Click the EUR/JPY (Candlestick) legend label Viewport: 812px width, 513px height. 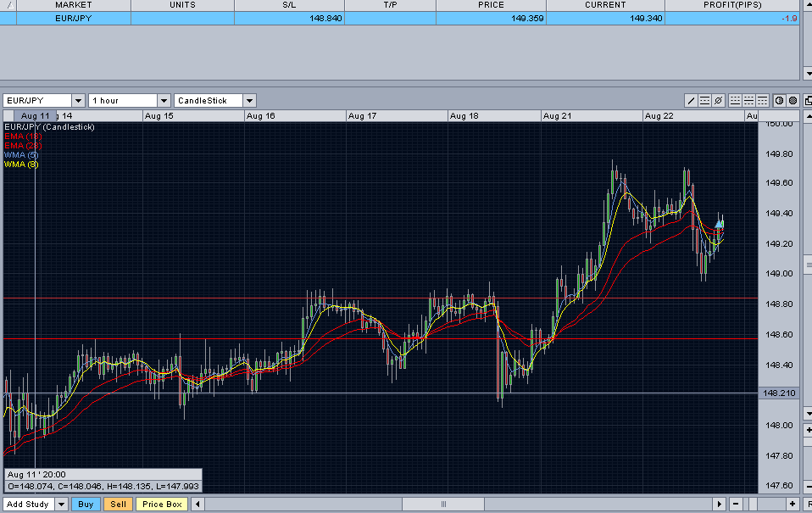[x=49, y=127]
